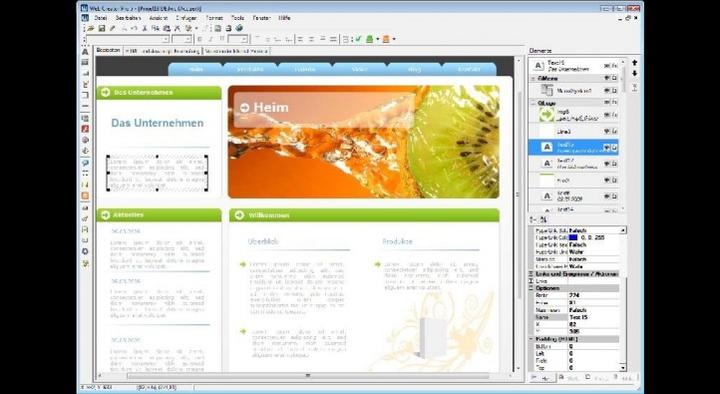Select the red icon tool in left toolbar
The width and height of the screenshot is (720, 394).
pyautogui.click(x=85, y=129)
